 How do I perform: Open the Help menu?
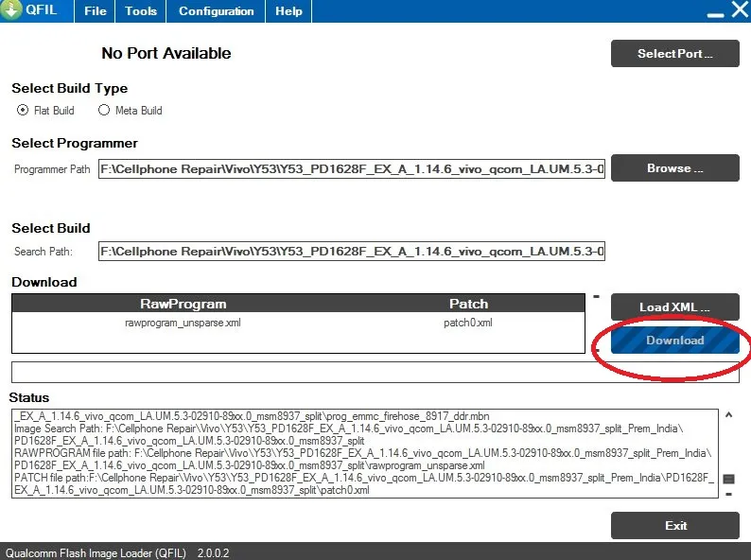click(x=288, y=11)
